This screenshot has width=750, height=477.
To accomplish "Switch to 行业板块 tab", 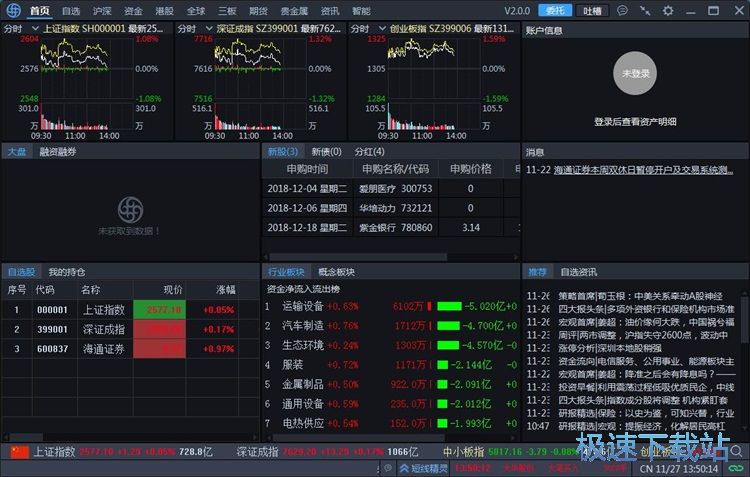I will [286, 272].
